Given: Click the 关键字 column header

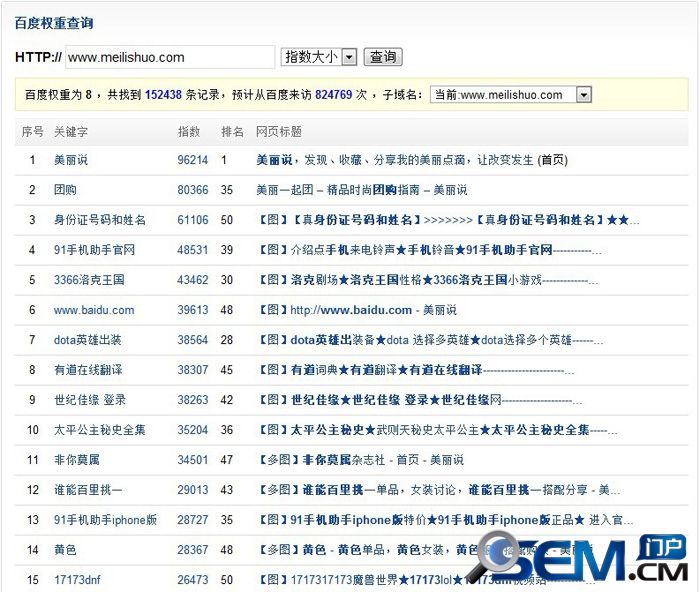Looking at the screenshot, I should click(x=71, y=132).
